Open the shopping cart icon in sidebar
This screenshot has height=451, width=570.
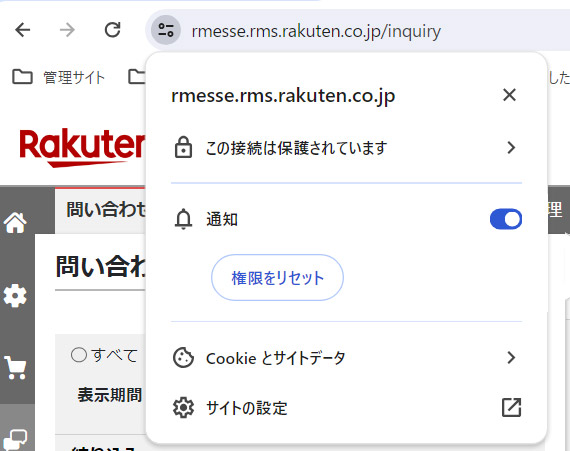pos(15,368)
